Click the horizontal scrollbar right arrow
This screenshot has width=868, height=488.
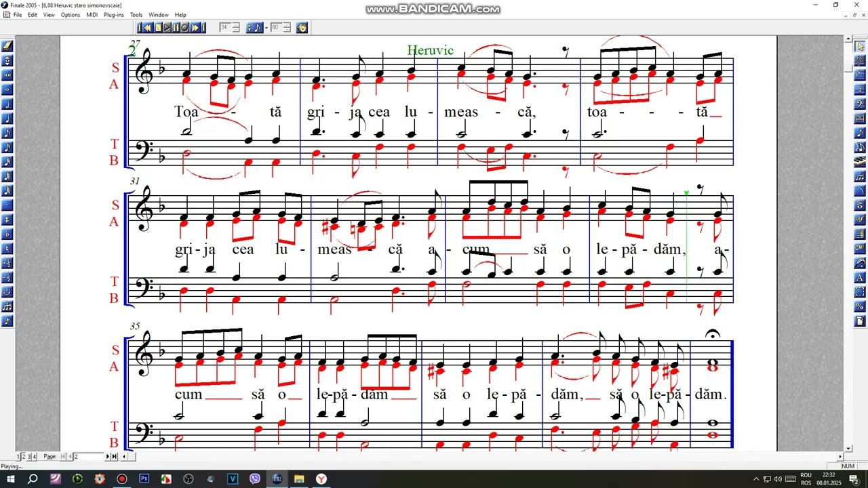coord(841,457)
